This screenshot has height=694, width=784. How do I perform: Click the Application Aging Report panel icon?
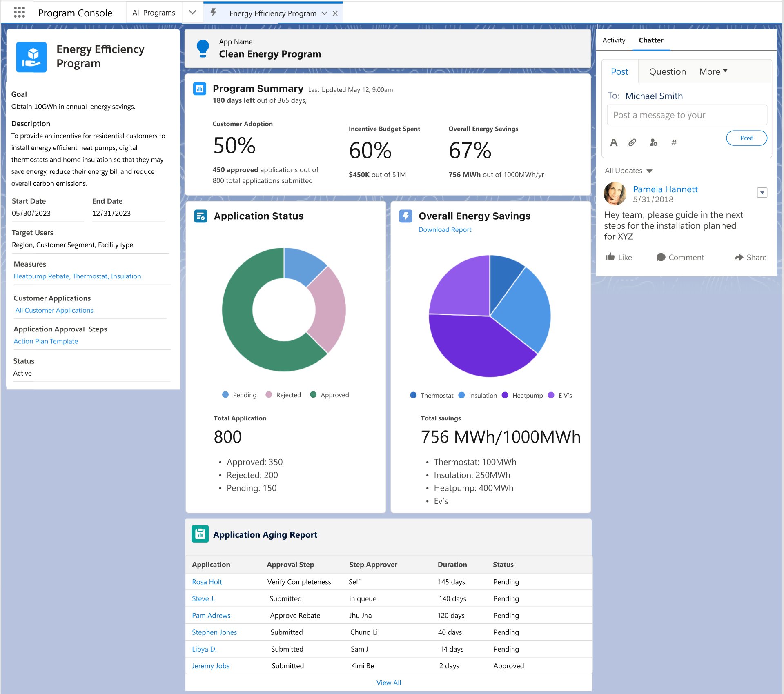tap(200, 534)
